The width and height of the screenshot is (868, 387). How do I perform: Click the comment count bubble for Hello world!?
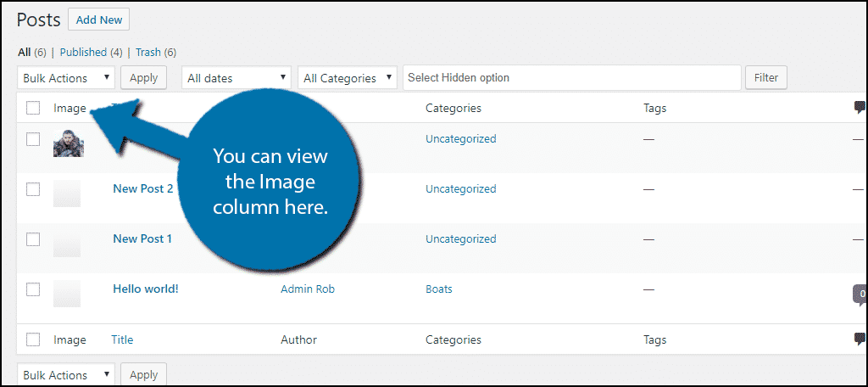pyautogui.click(x=860, y=294)
